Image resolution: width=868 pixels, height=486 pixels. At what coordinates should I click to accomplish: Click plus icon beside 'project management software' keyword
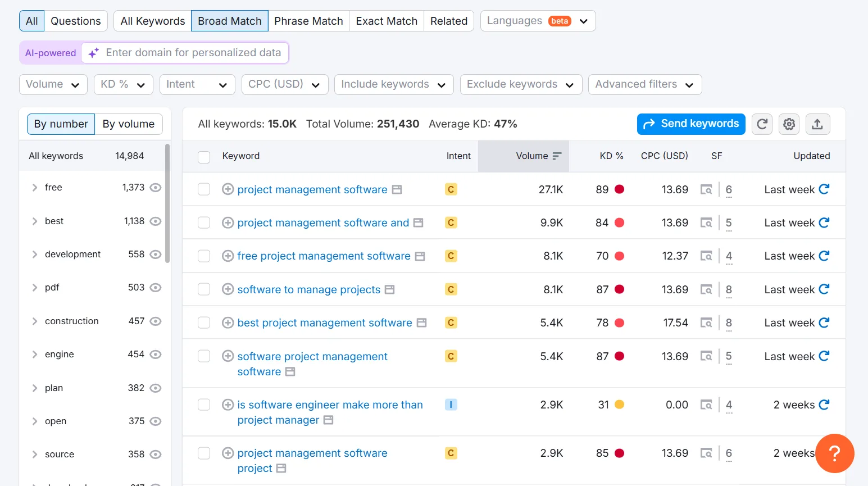click(x=228, y=189)
